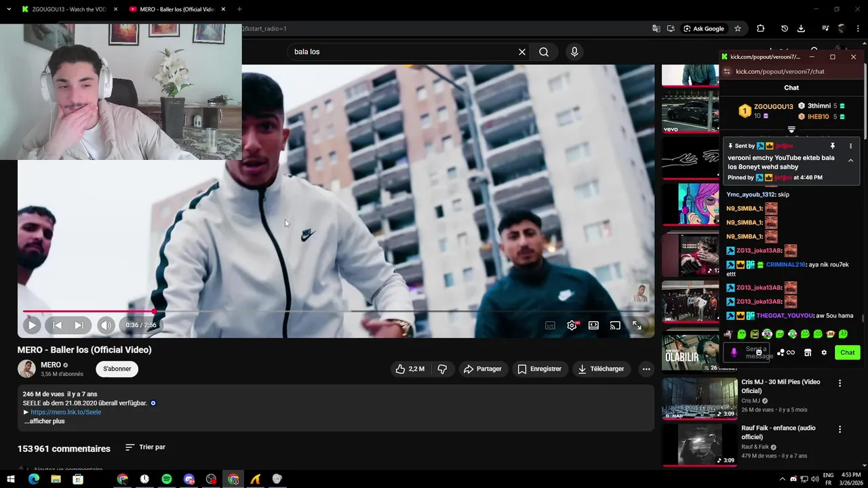Open the mero.lnk.to/Seele link
868x488 pixels.
pos(66,412)
